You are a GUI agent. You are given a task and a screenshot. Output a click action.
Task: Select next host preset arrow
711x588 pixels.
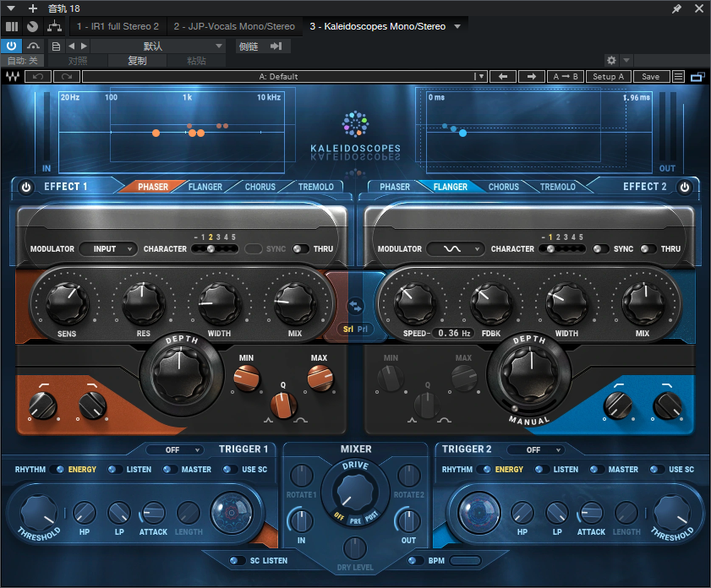coord(84,46)
